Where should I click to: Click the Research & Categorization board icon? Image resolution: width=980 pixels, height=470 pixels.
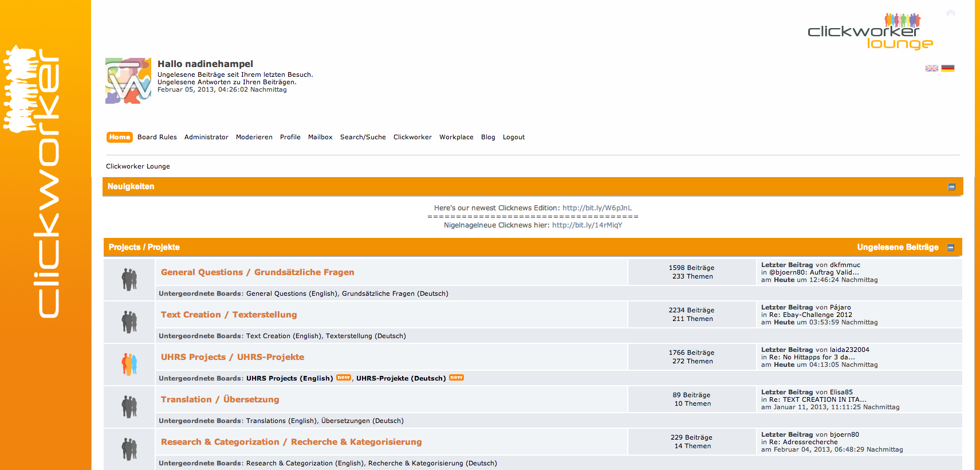click(x=129, y=449)
